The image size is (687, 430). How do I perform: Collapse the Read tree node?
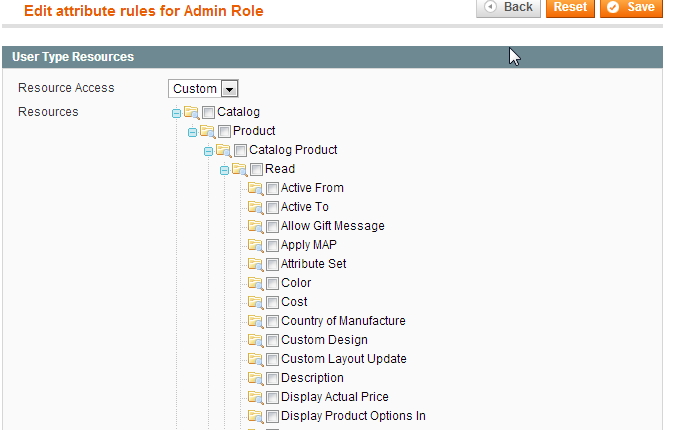[x=224, y=171]
